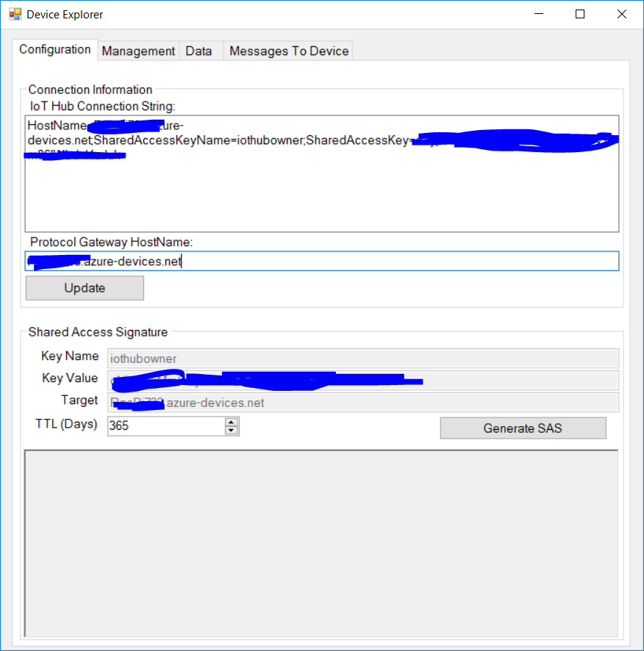
Task: Click the 'IoT Hub Connection String:' label
Action: pos(103,107)
